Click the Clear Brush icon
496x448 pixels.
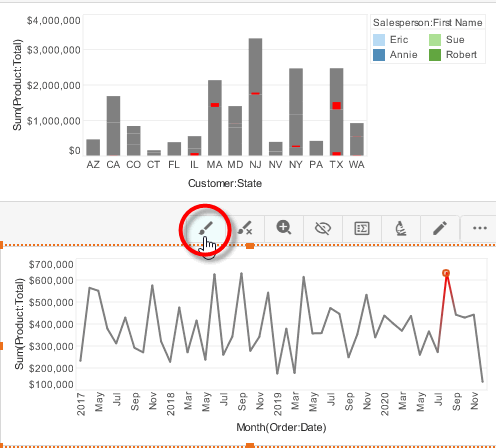point(245,228)
